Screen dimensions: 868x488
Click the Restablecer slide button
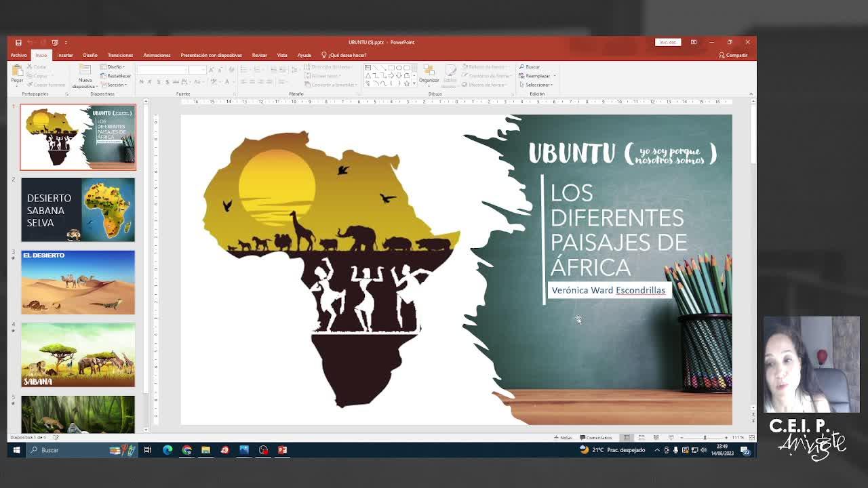pyautogui.click(x=116, y=76)
